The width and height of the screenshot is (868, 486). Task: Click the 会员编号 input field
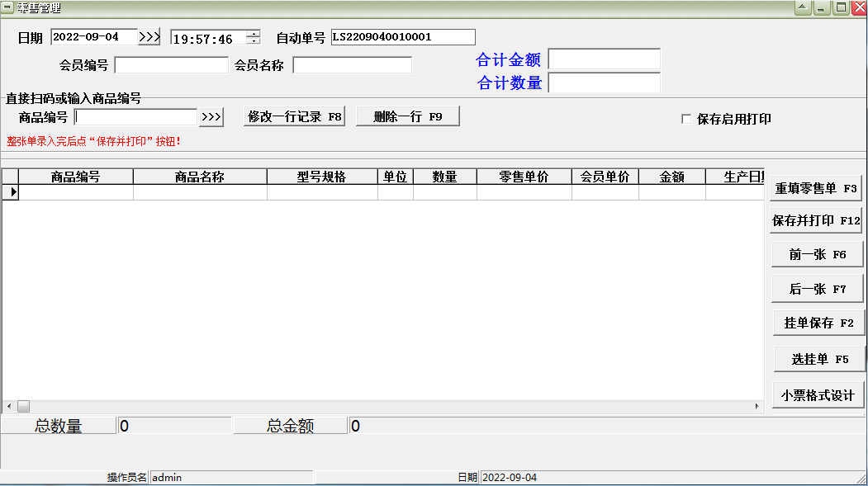point(171,64)
